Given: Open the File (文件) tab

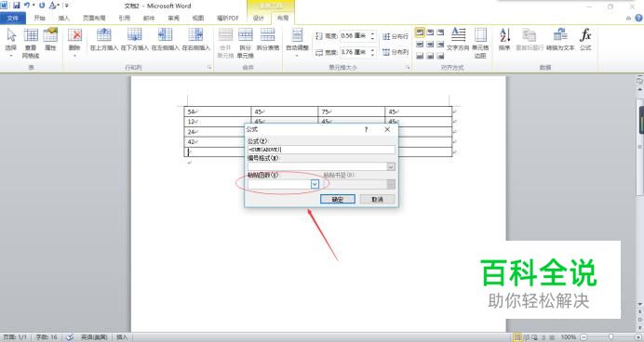Looking at the screenshot, I should [x=13, y=18].
